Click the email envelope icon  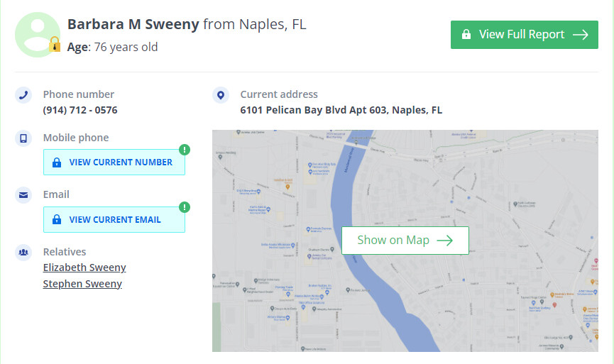[x=23, y=195]
